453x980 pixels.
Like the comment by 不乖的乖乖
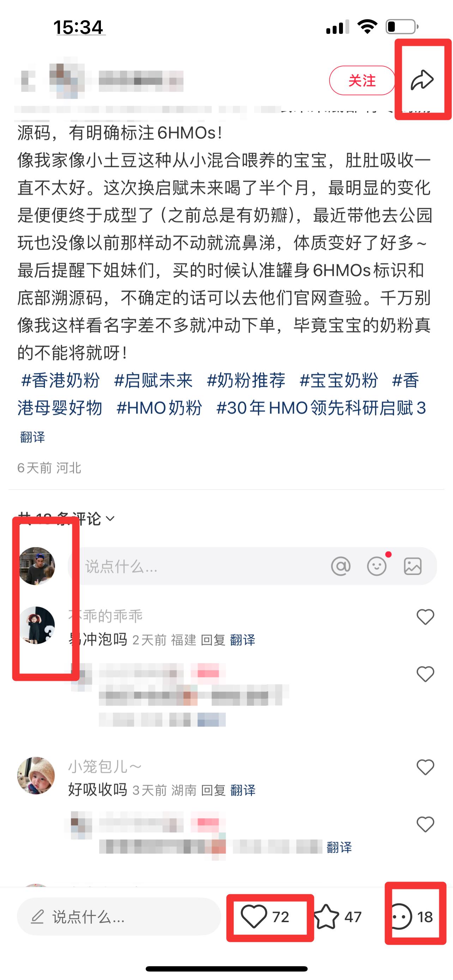425,617
